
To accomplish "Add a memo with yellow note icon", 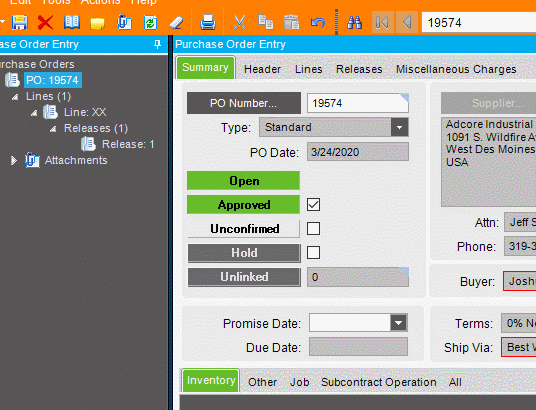I will click(x=97, y=24).
